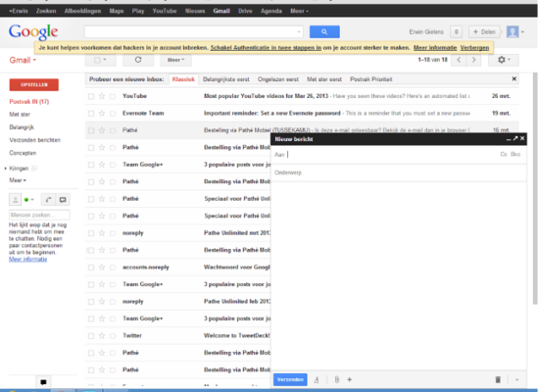Open Postvak IN (17) folder
This screenshot has height=392, width=539.
point(28,102)
